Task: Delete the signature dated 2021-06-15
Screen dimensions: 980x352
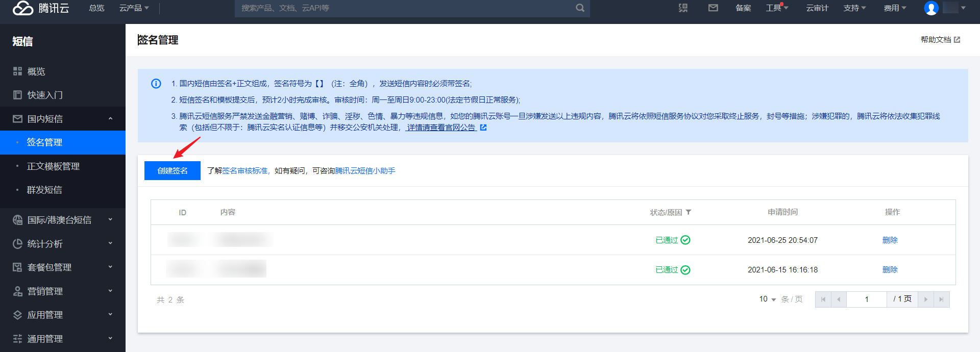Action: click(x=890, y=270)
